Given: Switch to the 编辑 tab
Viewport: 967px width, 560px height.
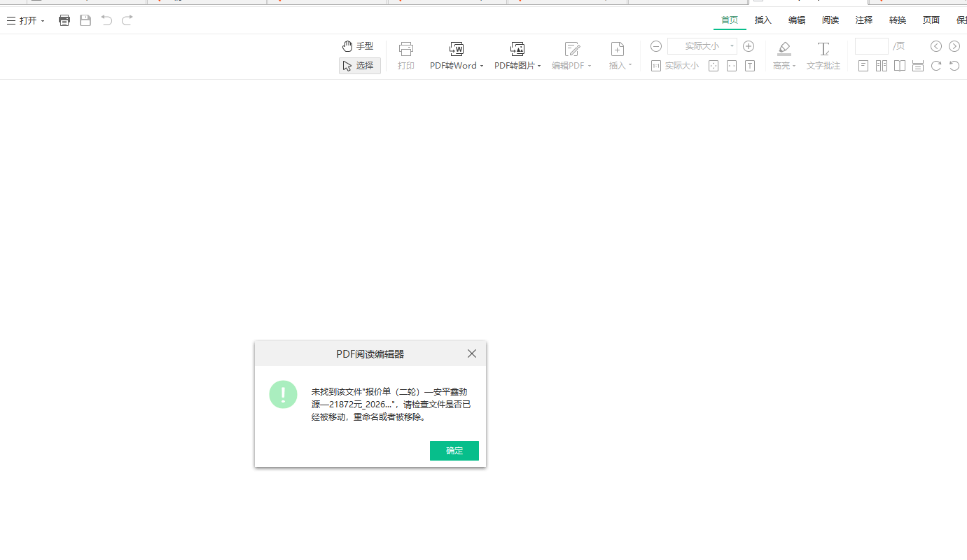Looking at the screenshot, I should pyautogui.click(x=797, y=20).
